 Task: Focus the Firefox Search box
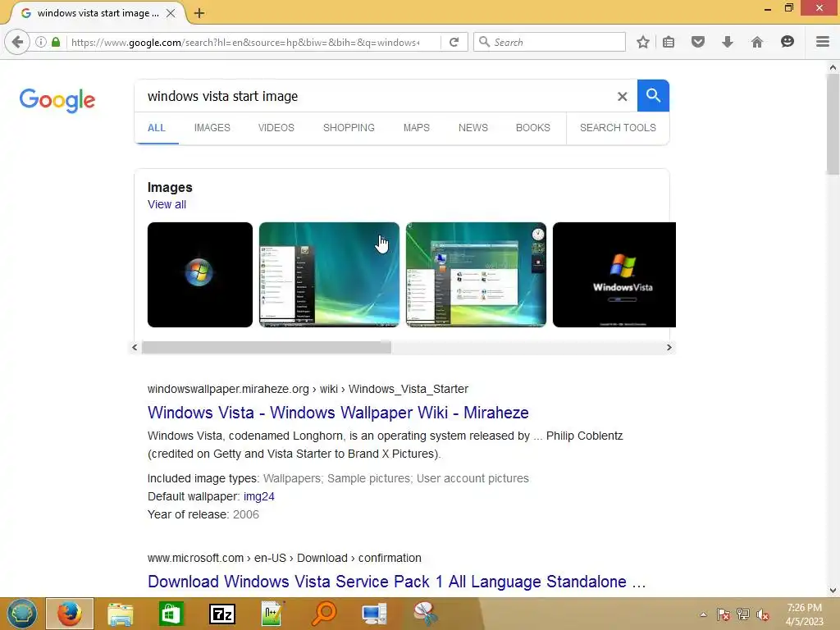point(550,42)
